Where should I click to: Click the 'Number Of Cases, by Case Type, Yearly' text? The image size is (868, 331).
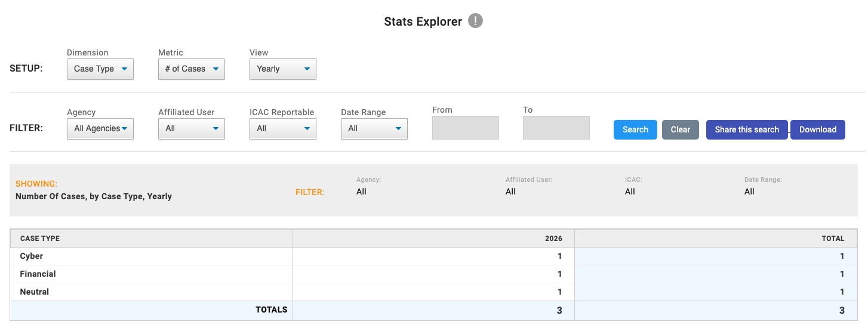94,196
